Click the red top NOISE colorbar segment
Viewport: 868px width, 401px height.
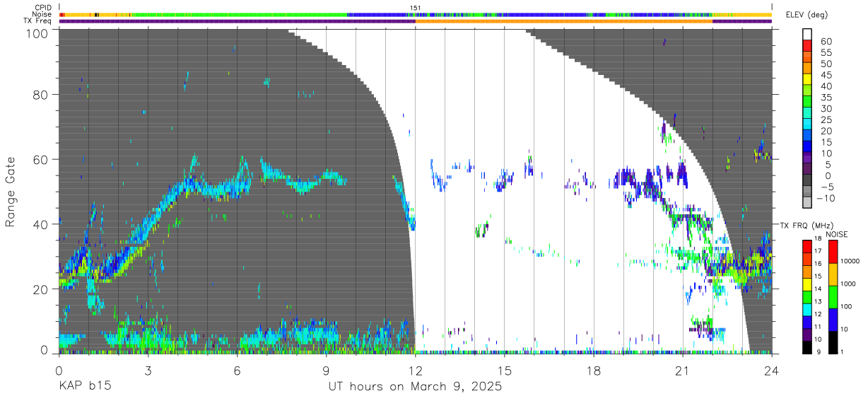pyautogui.click(x=833, y=251)
